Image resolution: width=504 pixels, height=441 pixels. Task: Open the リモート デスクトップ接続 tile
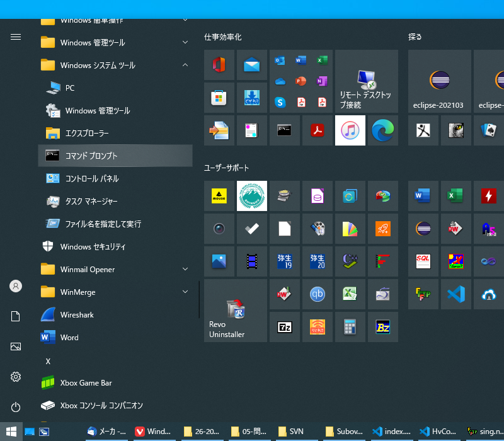click(x=367, y=81)
